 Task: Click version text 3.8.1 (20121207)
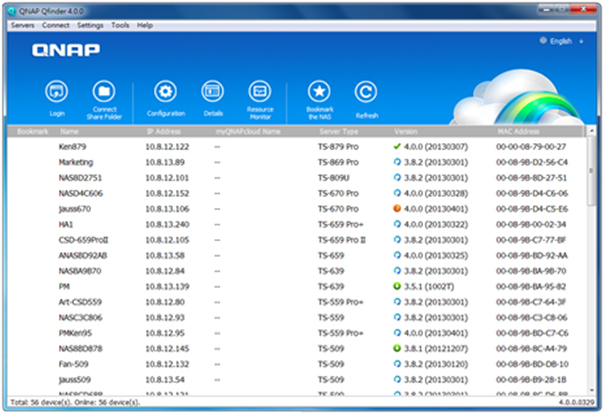[x=436, y=348]
